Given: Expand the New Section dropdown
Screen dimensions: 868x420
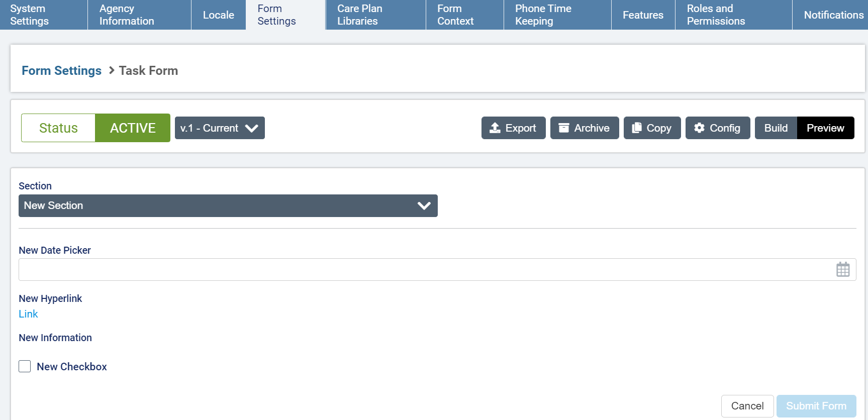Looking at the screenshot, I should coord(228,206).
